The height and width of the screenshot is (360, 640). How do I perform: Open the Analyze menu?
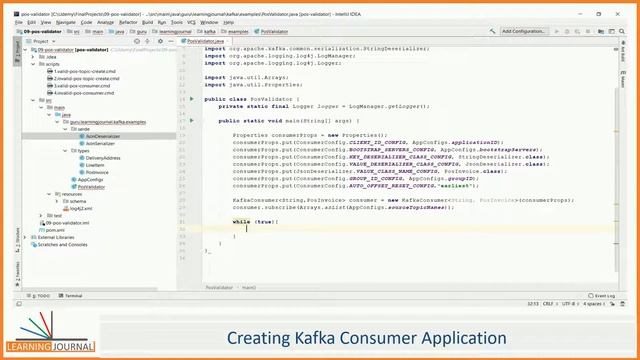click(105, 22)
